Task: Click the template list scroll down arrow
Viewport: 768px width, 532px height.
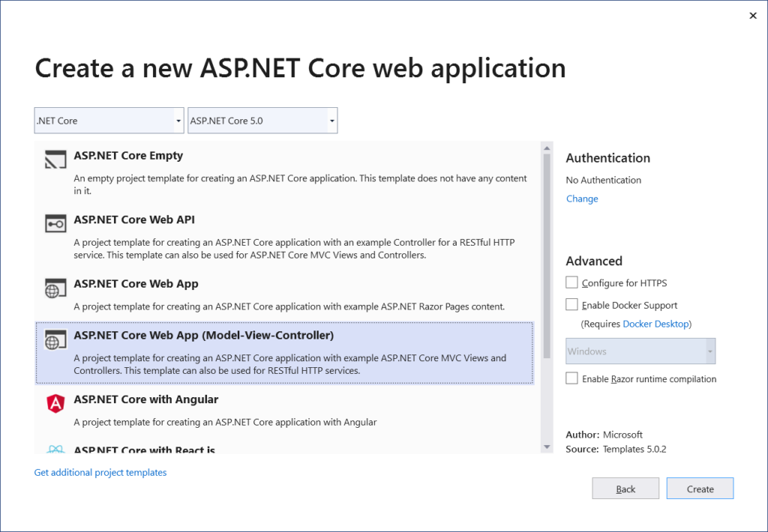Action: click(547, 447)
